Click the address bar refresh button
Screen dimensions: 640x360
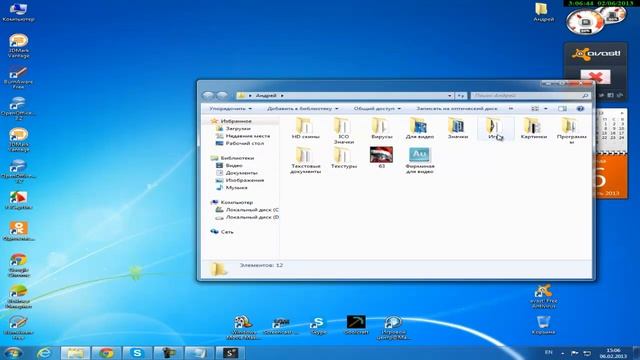460,96
